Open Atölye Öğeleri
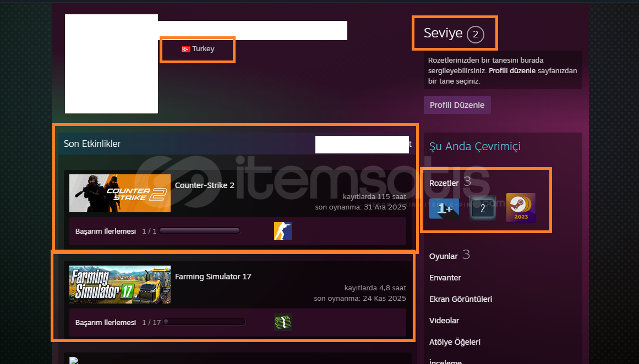This screenshot has height=364, width=639. point(455,343)
